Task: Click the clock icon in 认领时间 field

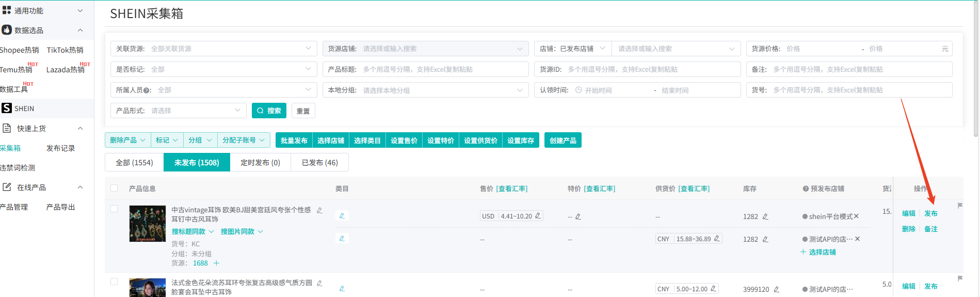Action: point(579,90)
